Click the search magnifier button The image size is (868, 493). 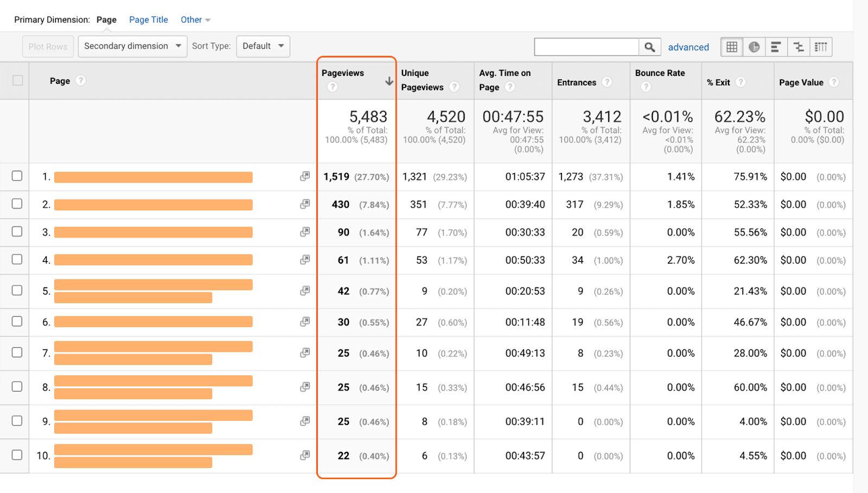pos(649,47)
